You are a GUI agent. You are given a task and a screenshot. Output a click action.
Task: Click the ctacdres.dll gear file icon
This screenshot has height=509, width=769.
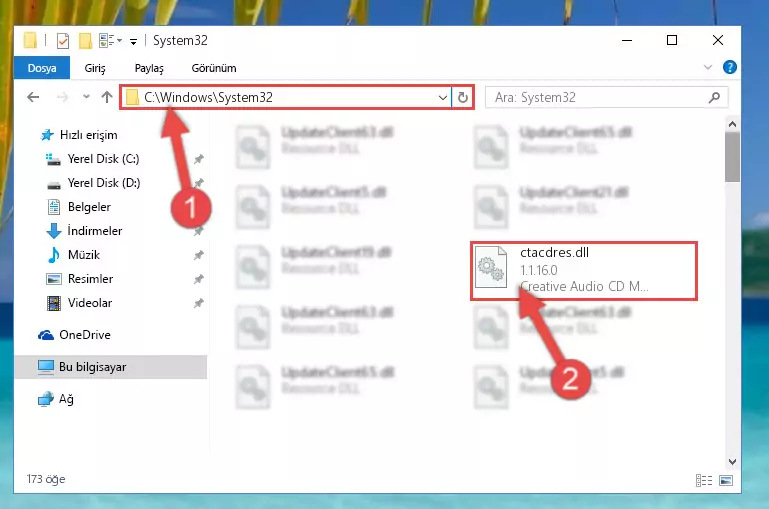coord(491,267)
